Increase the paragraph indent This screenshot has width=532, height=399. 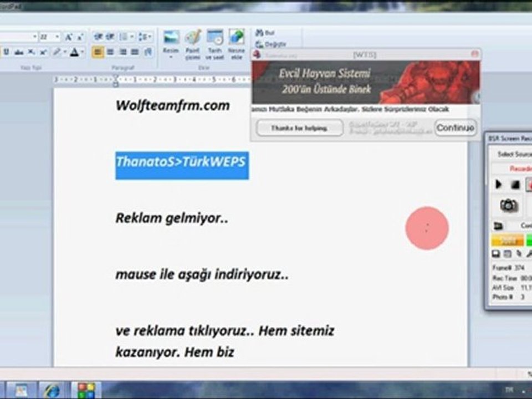point(110,37)
